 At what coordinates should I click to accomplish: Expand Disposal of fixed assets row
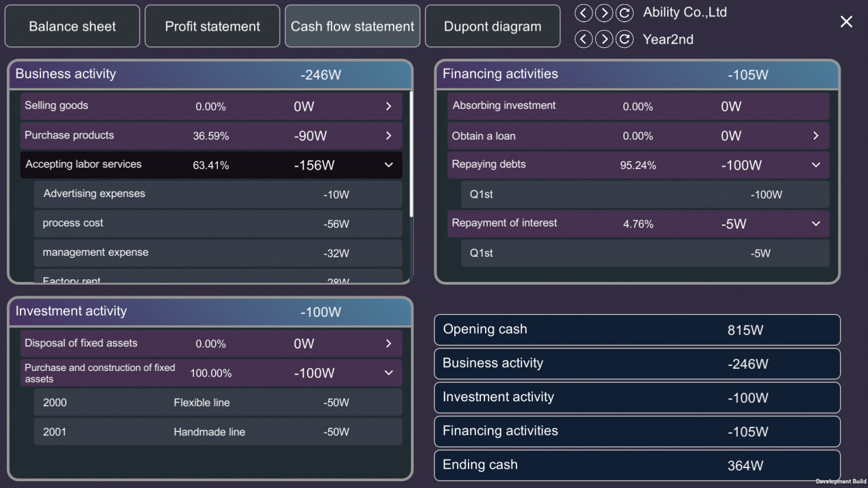(388, 344)
